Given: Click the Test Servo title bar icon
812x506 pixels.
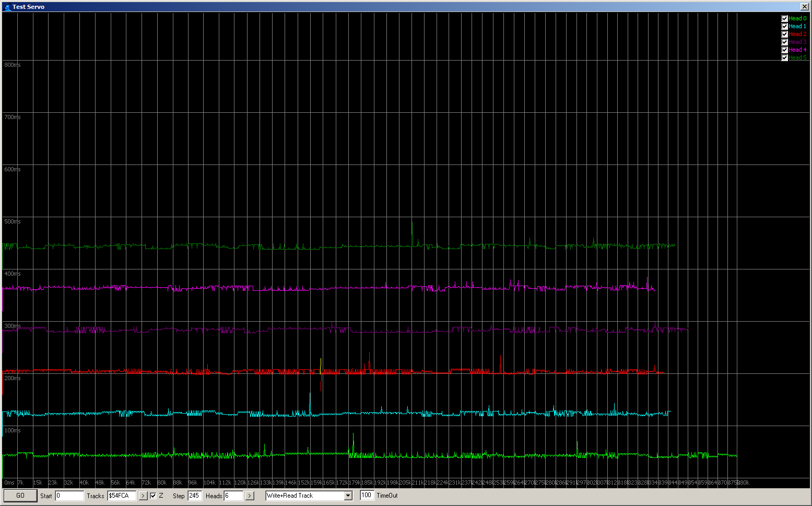Looking at the screenshot, I should 7,7.
